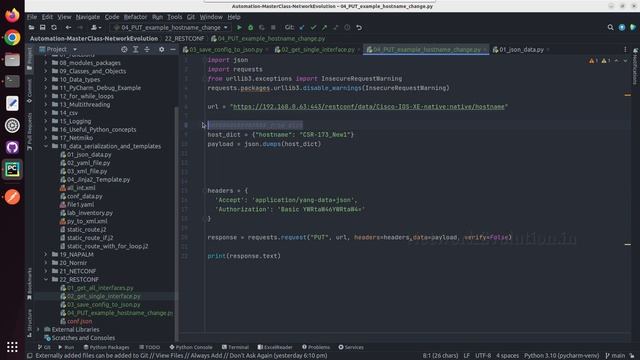Open the Terminal tool window
The width and height of the screenshot is (640, 360).
tap(235, 347)
